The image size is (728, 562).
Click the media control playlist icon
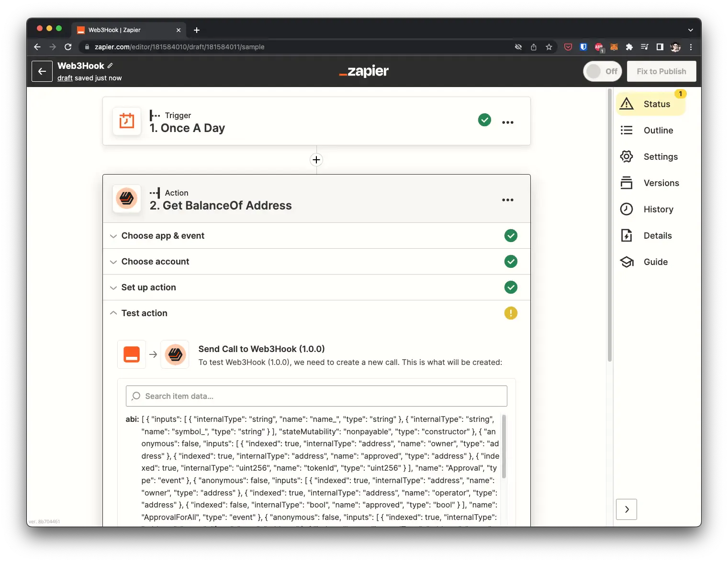645,47
